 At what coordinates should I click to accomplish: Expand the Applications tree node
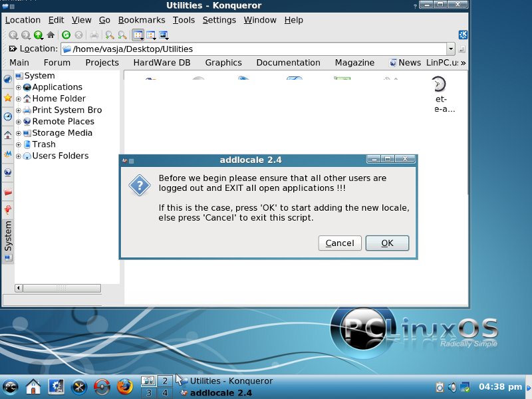[19, 87]
